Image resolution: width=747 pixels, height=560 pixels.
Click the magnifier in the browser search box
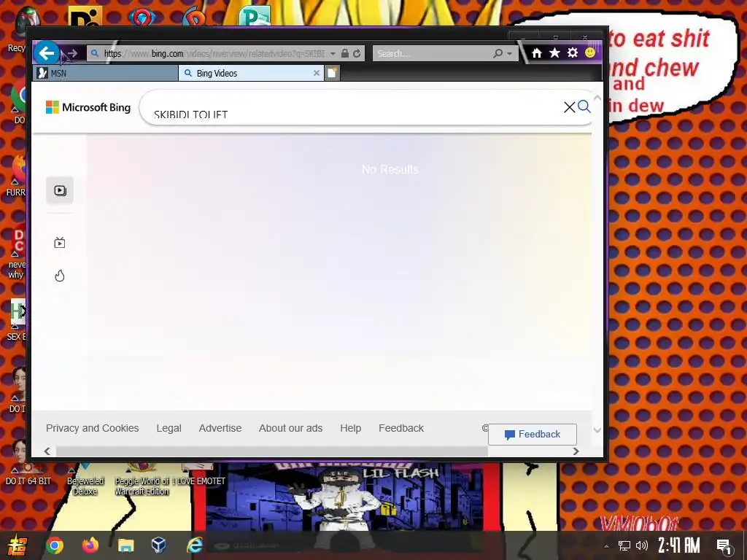coord(498,53)
